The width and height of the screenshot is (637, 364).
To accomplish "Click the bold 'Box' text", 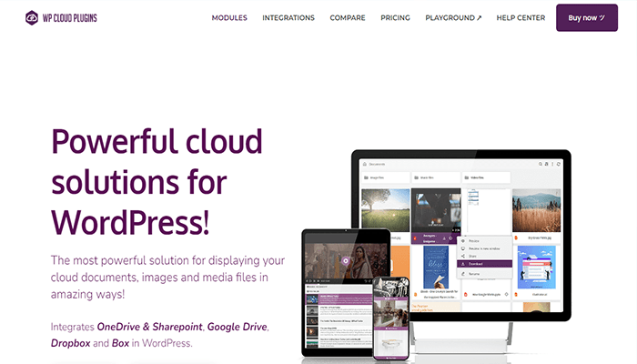I will pos(120,343).
